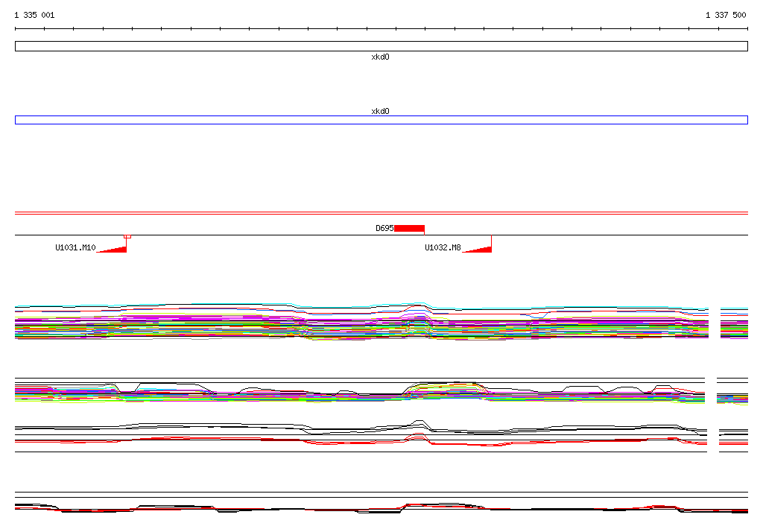This screenshot has width=763, height=532.
Task: Click the xkdO label above the blue bar
Action: (x=380, y=111)
